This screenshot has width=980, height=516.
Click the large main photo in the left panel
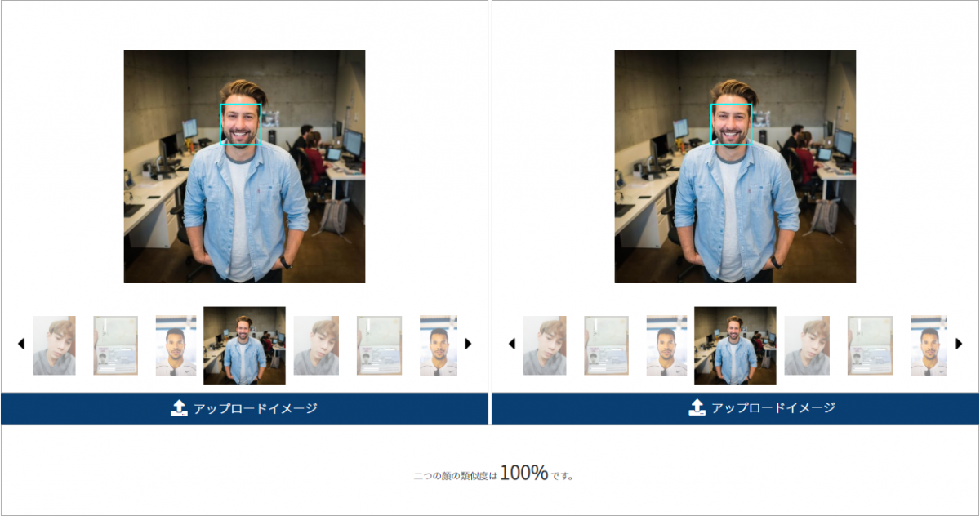[x=244, y=167]
